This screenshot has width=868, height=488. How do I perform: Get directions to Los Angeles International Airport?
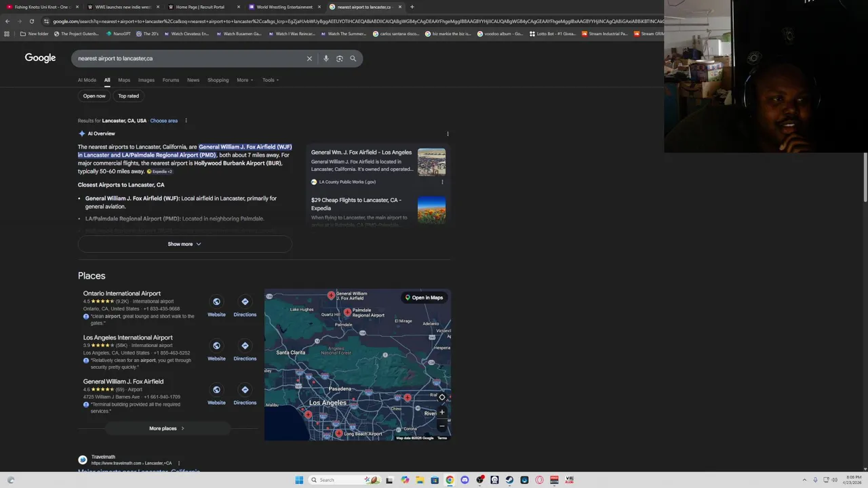point(245,346)
